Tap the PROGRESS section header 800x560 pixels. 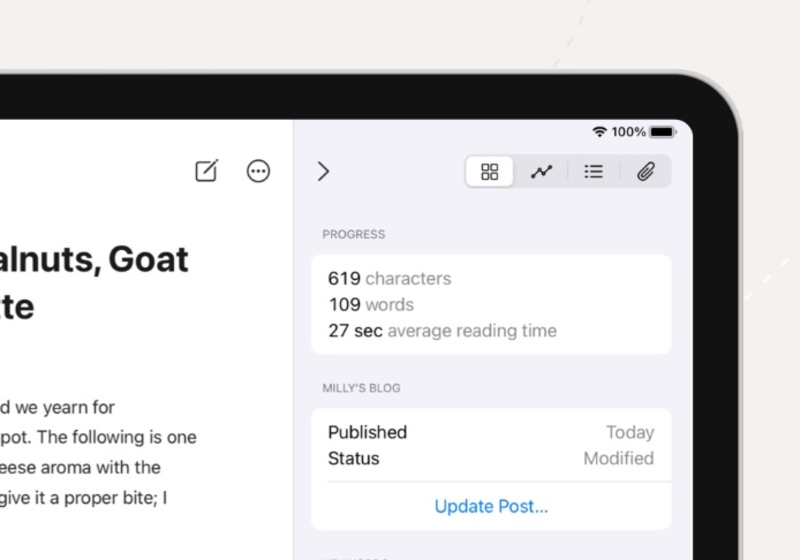pyautogui.click(x=354, y=234)
